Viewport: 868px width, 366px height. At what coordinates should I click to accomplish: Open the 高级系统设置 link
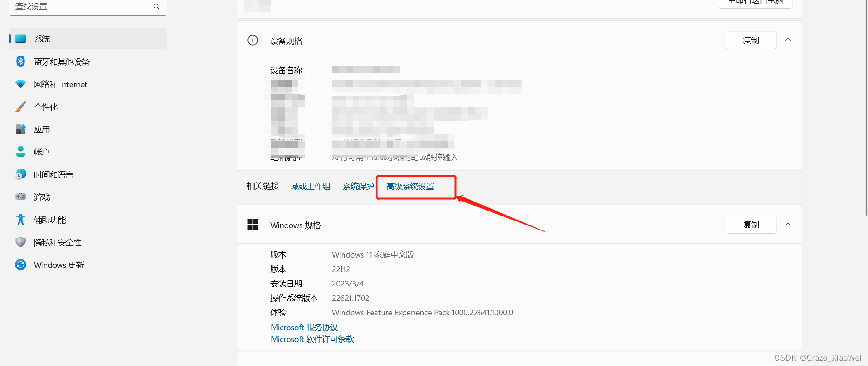coord(410,186)
